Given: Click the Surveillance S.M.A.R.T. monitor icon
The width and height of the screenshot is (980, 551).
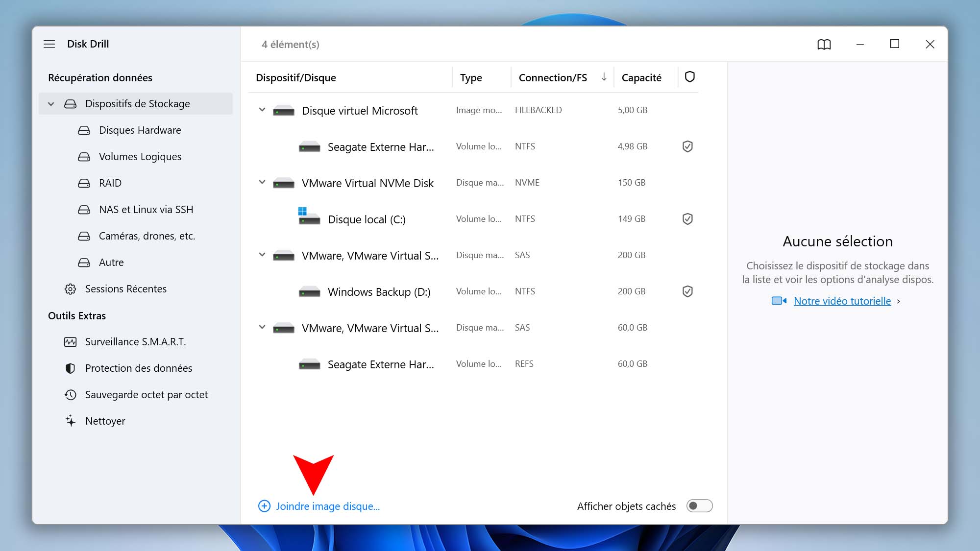Looking at the screenshot, I should 70,342.
